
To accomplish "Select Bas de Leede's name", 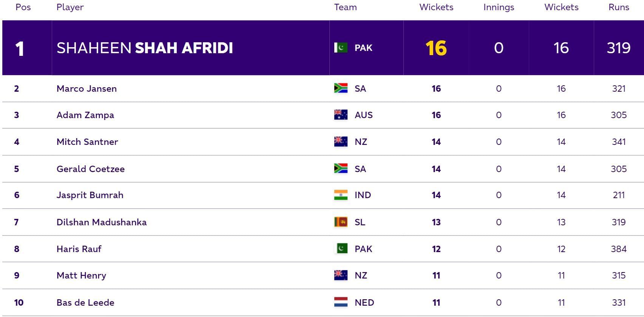I will pos(85,302).
